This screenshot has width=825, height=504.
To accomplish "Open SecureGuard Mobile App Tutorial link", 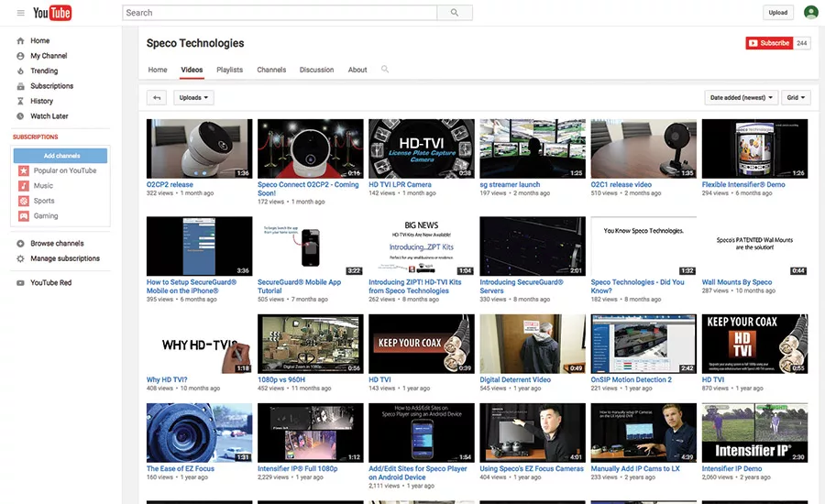I will [300, 286].
